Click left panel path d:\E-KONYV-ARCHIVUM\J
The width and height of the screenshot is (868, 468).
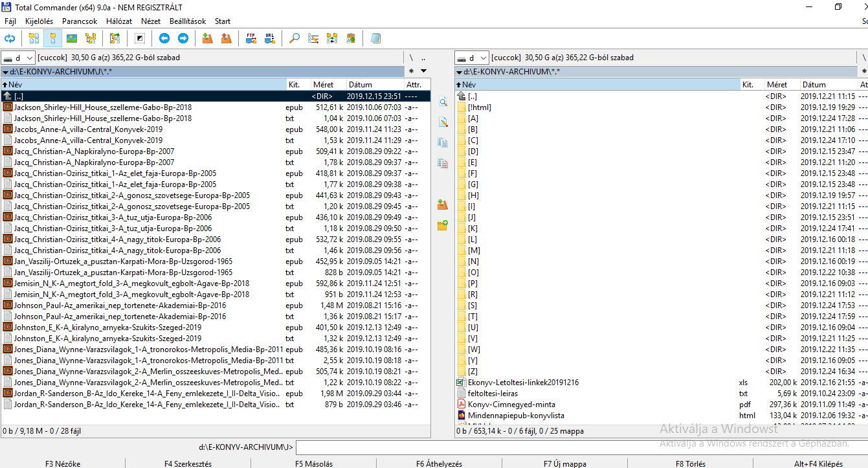coord(61,71)
